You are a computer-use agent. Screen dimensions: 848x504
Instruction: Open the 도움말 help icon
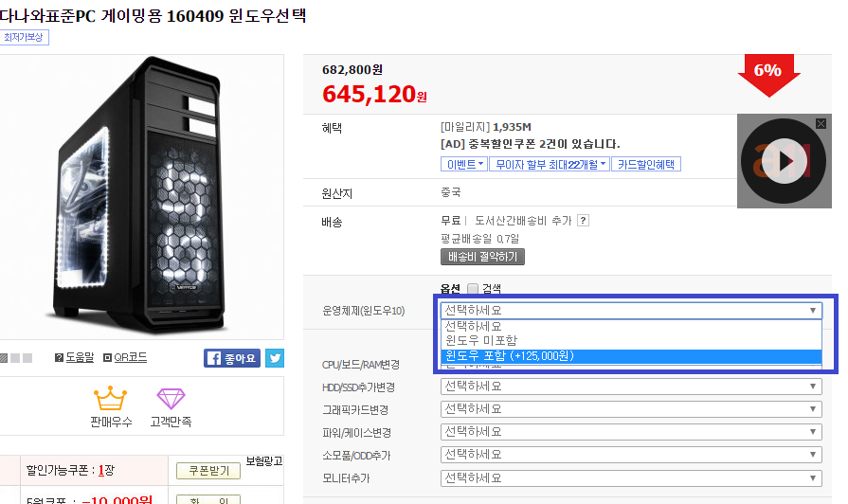click(x=75, y=357)
